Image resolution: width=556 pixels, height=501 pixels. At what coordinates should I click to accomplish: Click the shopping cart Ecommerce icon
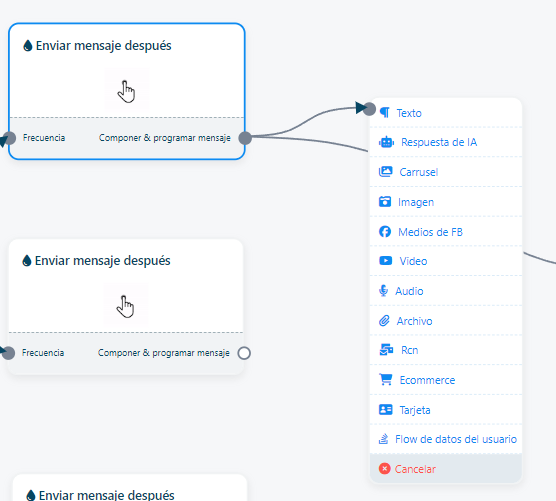click(x=385, y=380)
